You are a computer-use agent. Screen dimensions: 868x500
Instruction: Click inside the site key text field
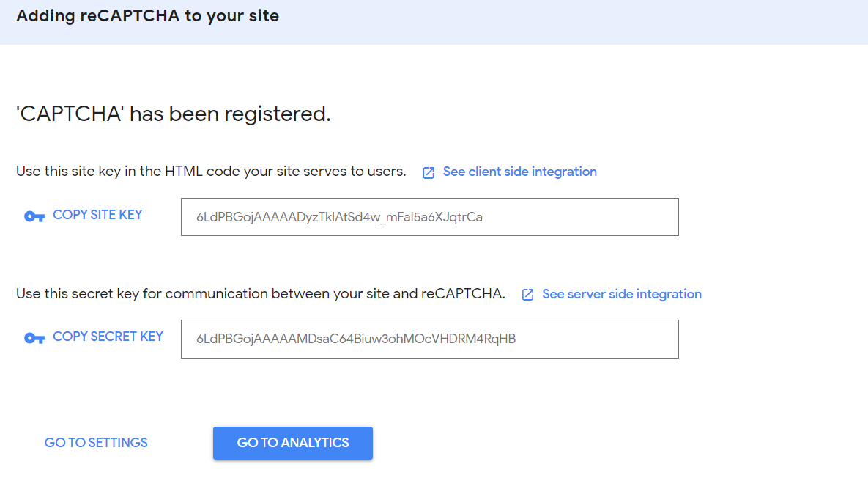click(x=429, y=217)
